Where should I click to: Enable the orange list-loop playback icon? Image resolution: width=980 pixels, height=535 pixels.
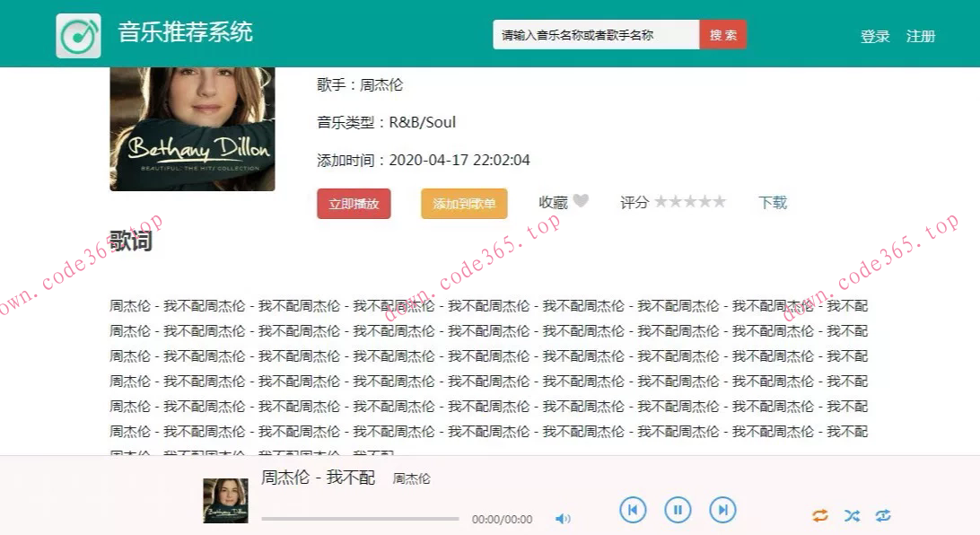[819, 515]
